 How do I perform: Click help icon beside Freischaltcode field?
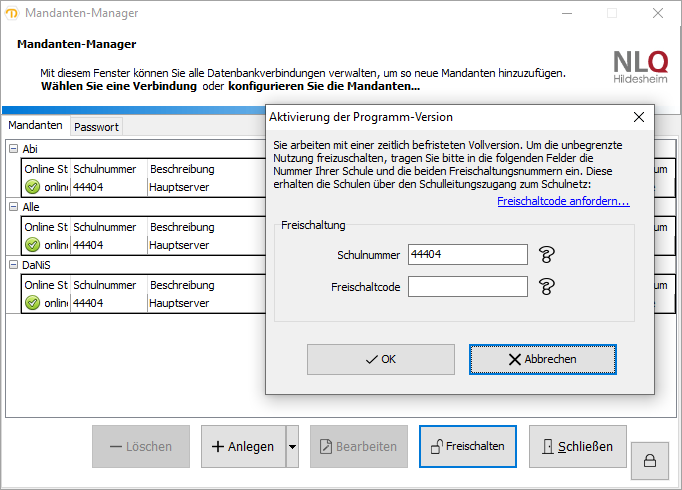tap(546, 287)
